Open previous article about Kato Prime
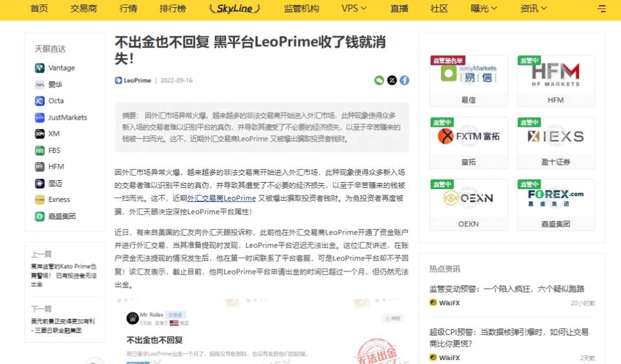Screen dimensions: 621x364 pos(63,275)
